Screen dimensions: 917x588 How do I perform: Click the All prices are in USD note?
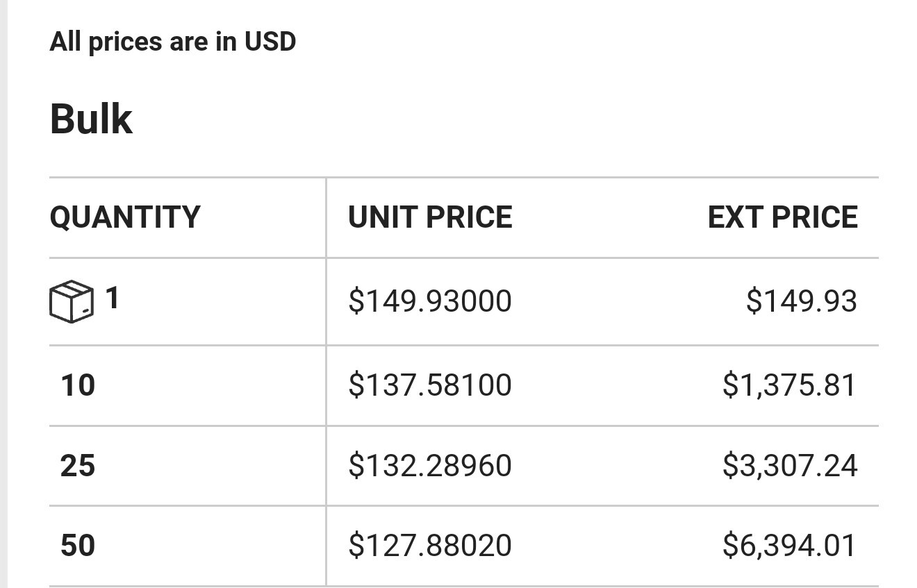tap(173, 42)
